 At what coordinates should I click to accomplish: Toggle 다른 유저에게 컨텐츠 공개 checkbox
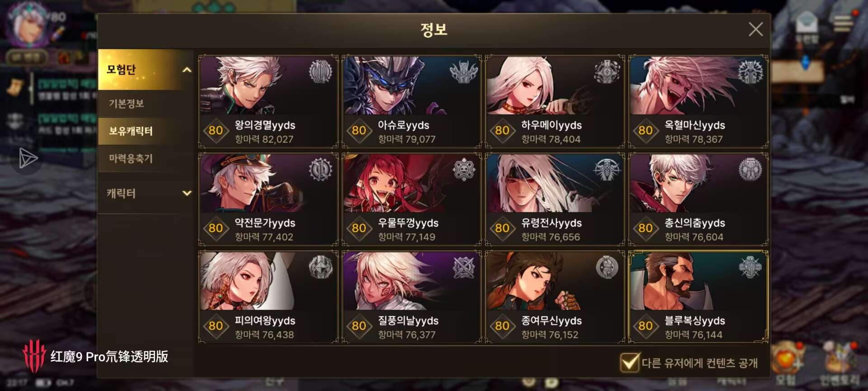629,362
